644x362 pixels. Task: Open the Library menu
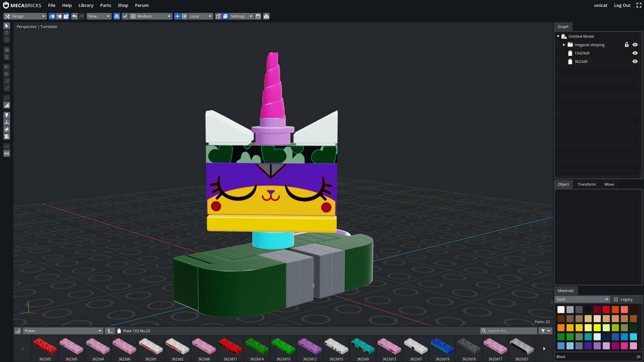(x=86, y=5)
